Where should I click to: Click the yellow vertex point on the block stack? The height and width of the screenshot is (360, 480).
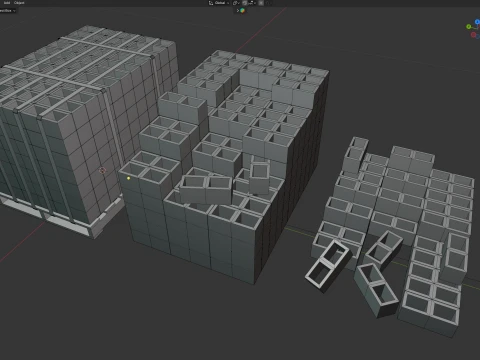pos(129,178)
